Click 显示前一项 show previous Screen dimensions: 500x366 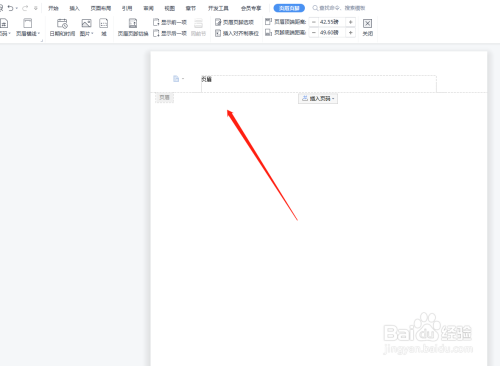tap(170, 22)
